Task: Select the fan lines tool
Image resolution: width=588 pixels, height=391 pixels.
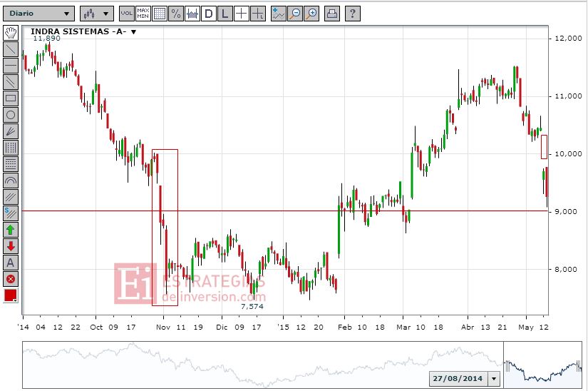Action: click(11, 131)
